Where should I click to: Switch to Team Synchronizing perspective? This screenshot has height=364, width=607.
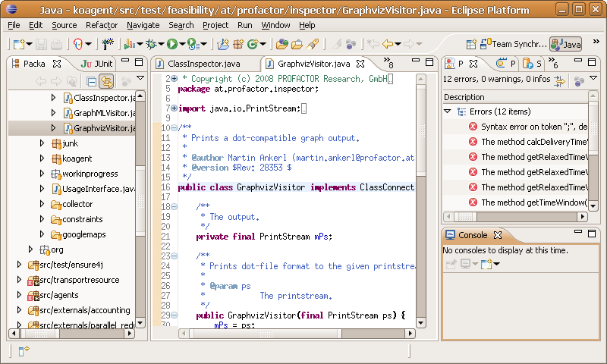pos(514,44)
